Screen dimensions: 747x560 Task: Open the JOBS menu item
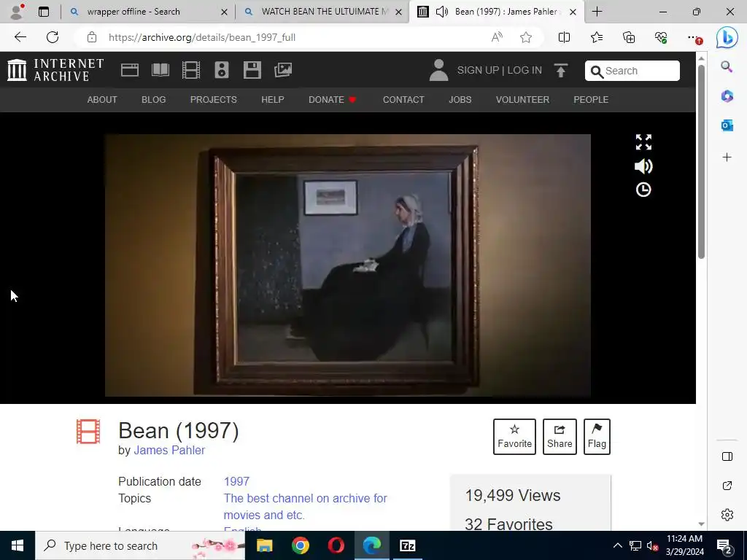460,99
